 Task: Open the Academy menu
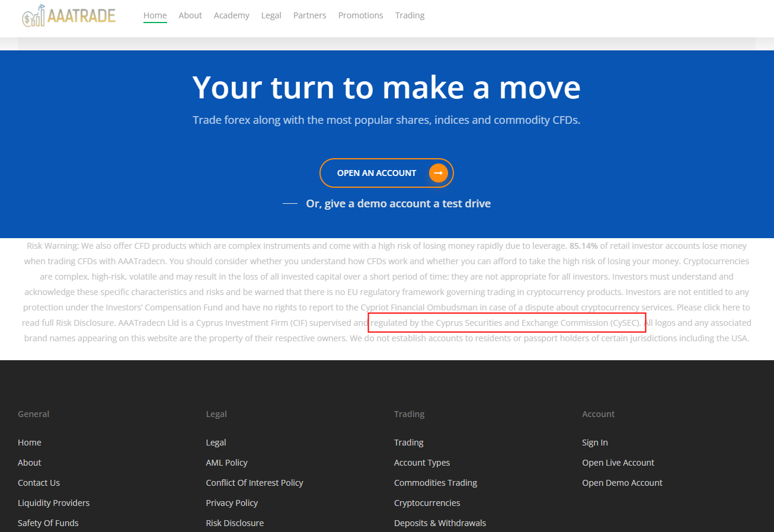click(232, 15)
